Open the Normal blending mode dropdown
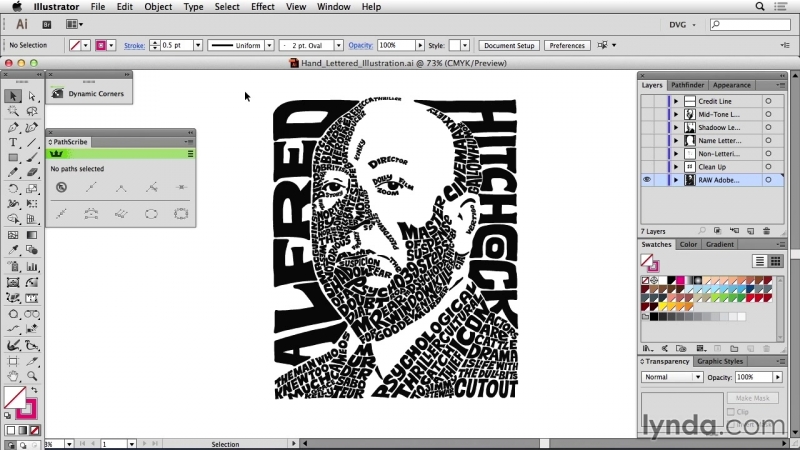Image resolution: width=800 pixels, height=450 pixels. (x=672, y=377)
